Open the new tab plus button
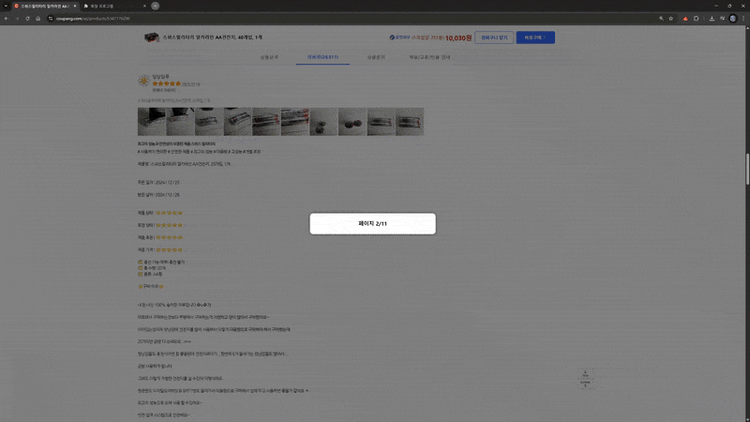 (x=155, y=6)
